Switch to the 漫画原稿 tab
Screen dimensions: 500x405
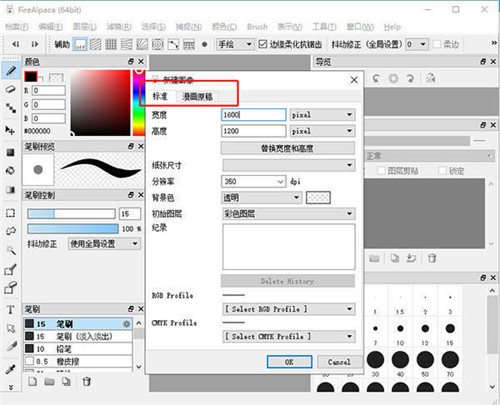[x=197, y=97]
